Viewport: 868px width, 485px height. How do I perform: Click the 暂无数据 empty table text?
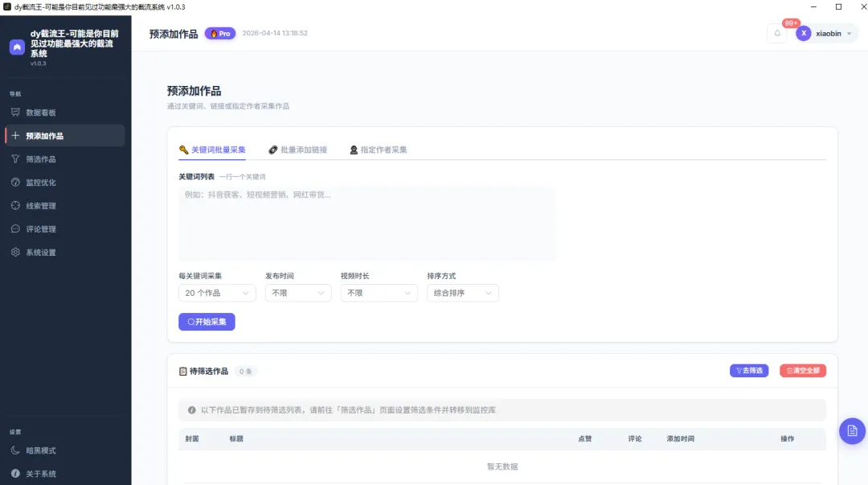point(502,467)
